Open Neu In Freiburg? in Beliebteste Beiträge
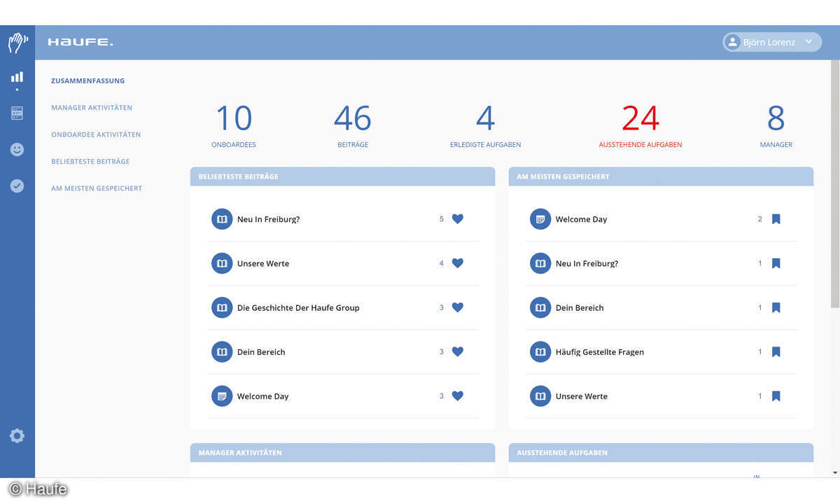The image size is (840, 504). pos(268,219)
